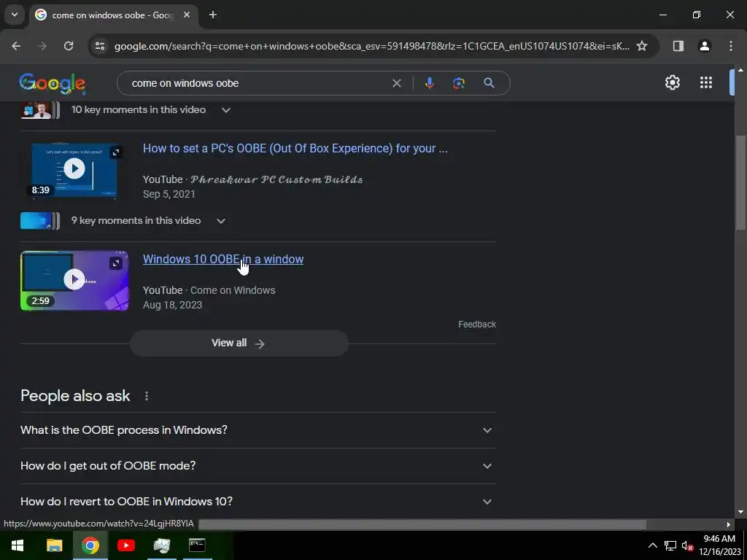Go to Google home via the logo
The height and width of the screenshot is (560, 747).
click(53, 83)
